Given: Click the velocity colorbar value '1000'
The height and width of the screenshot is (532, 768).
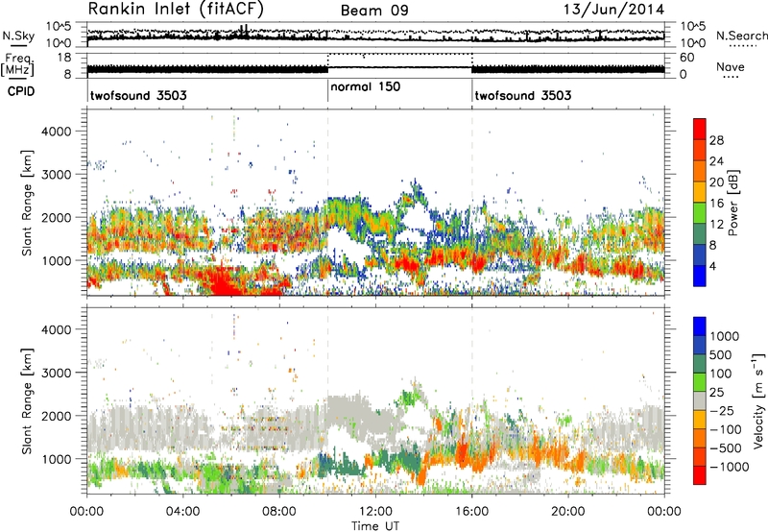Looking at the screenshot, I should 725,336.
